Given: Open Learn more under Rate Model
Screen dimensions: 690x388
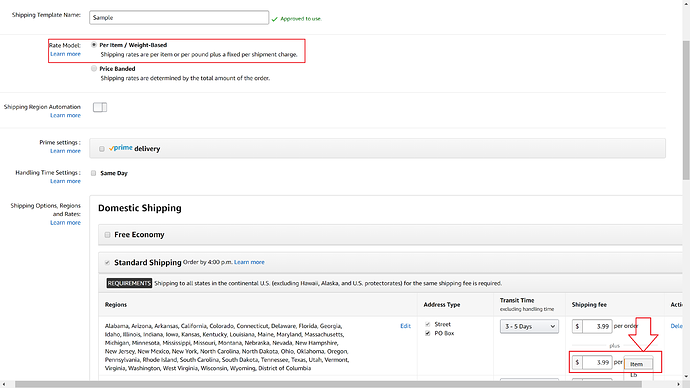Looking at the screenshot, I should click(x=65, y=54).
